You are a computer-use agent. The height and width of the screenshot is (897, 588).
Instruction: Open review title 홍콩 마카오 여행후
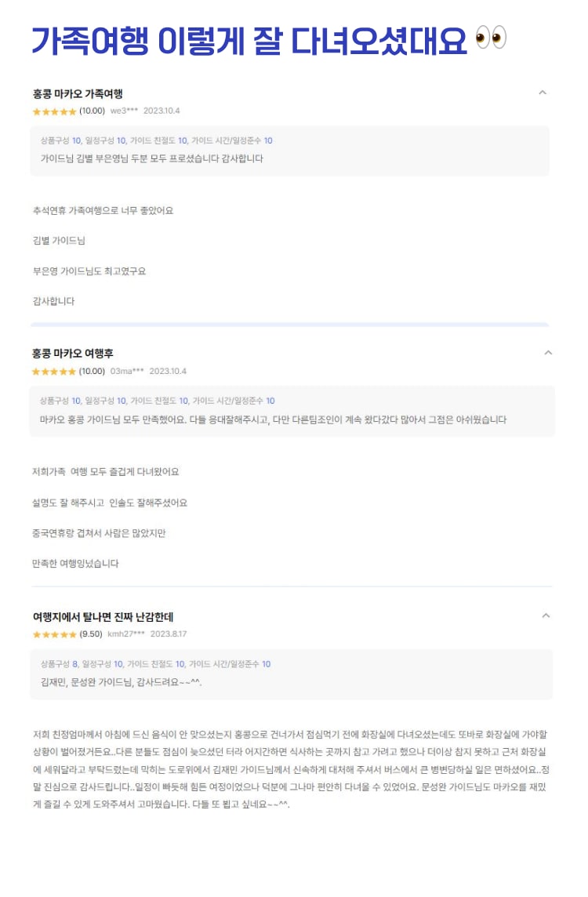click(x=73, y=354)
